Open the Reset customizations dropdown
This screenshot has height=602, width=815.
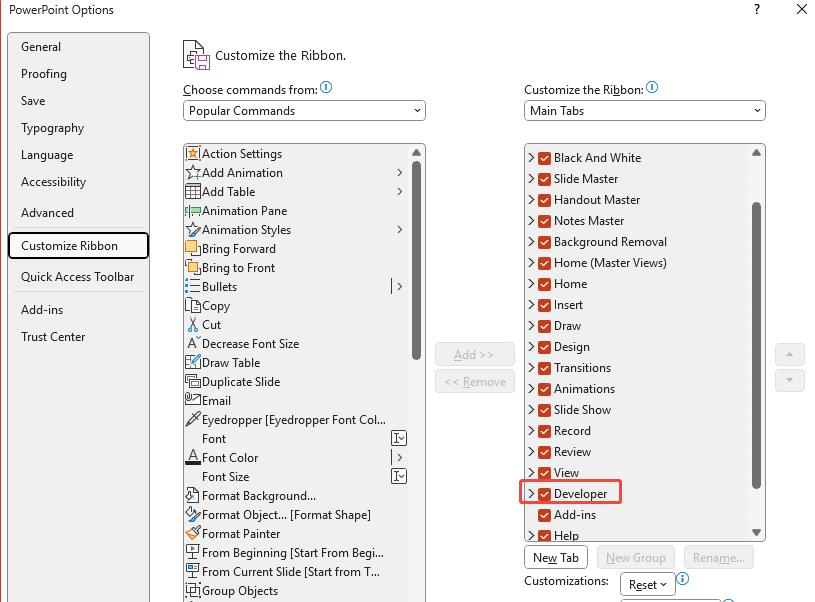[647, 584]
